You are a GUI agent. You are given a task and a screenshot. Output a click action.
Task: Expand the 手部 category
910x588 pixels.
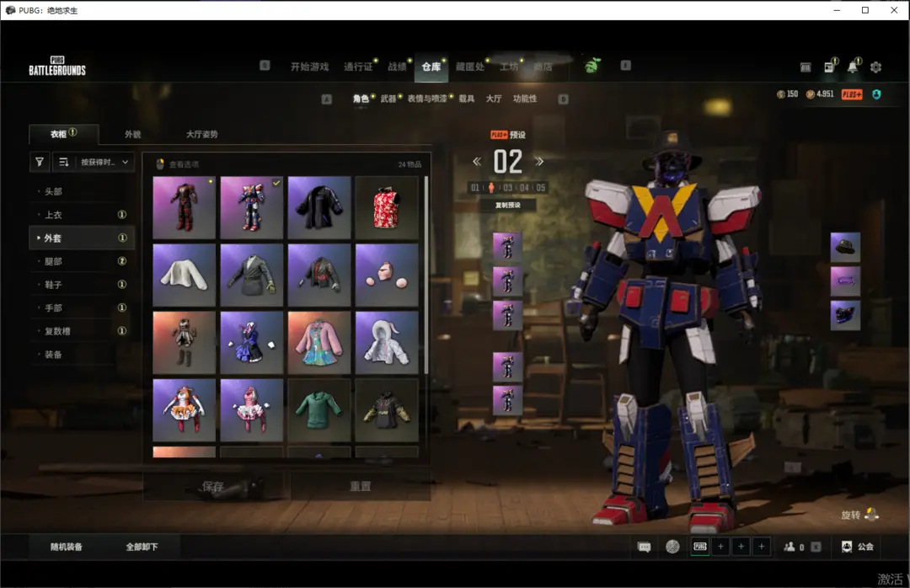[x=82, y=307]
